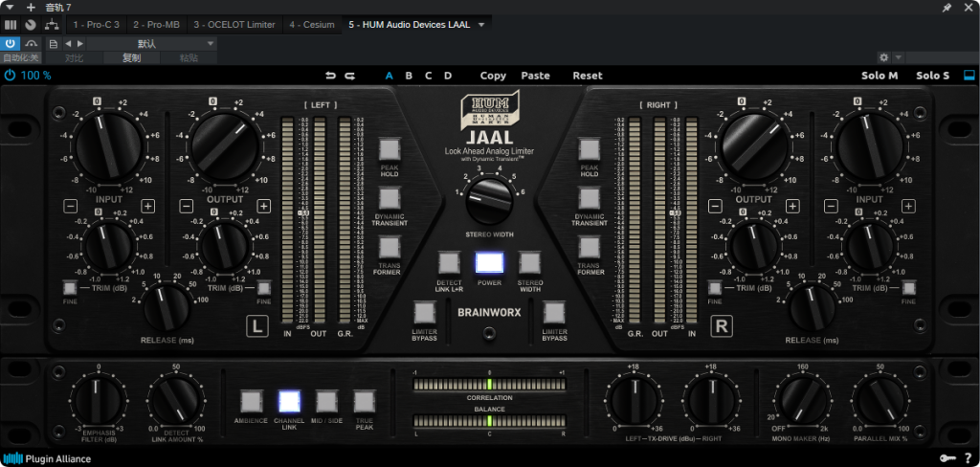Click the Paste button
Viewport: 980px width, 467px height.
click(536, 76)
